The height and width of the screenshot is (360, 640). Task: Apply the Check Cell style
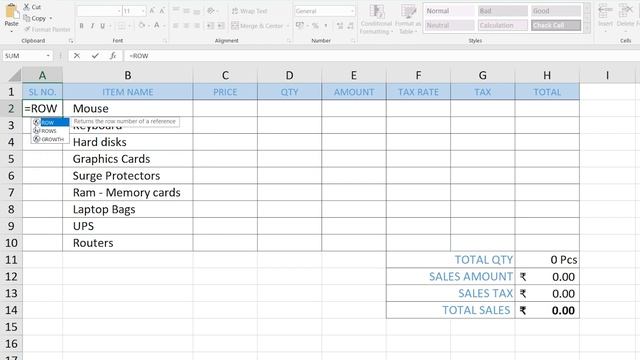pos(556,25)
